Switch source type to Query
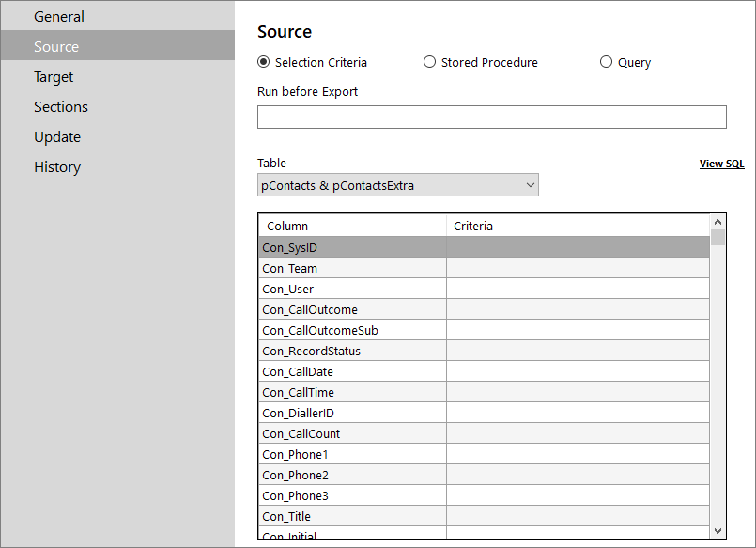The height and width of the screenshot is (548, 756). point(606,62)
